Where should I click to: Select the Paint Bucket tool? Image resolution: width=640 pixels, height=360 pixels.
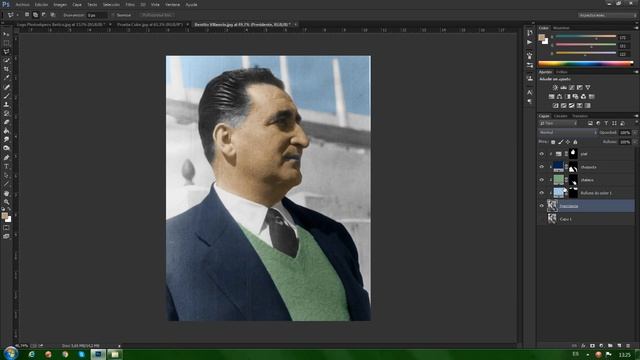[6, 131]
